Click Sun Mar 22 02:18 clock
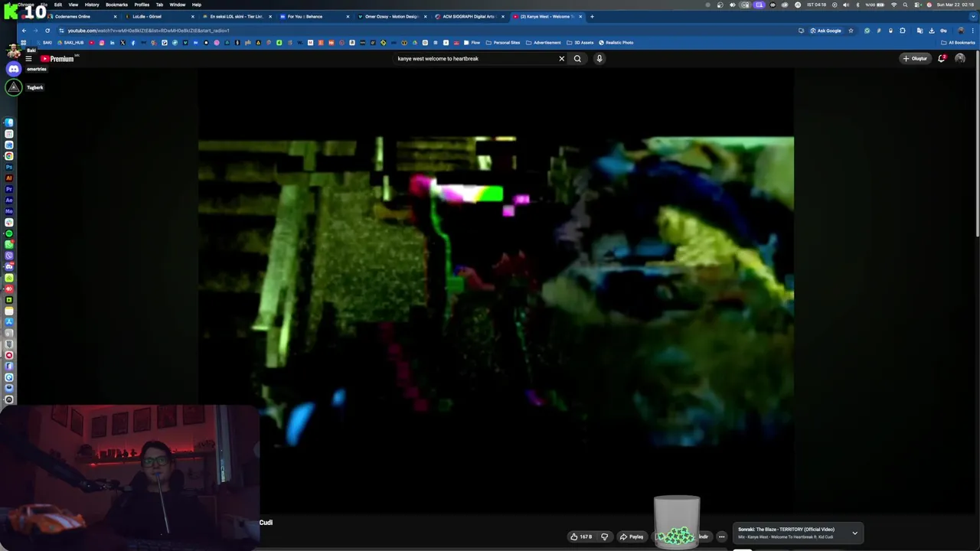This screenshot has height=551, width=980. [x=955, y=5]
